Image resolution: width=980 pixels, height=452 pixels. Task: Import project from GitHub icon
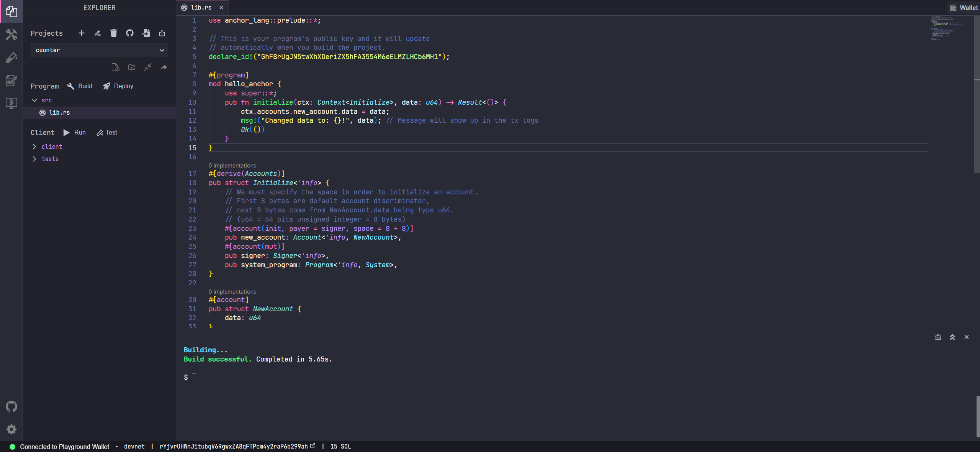(x=130, y=33)
